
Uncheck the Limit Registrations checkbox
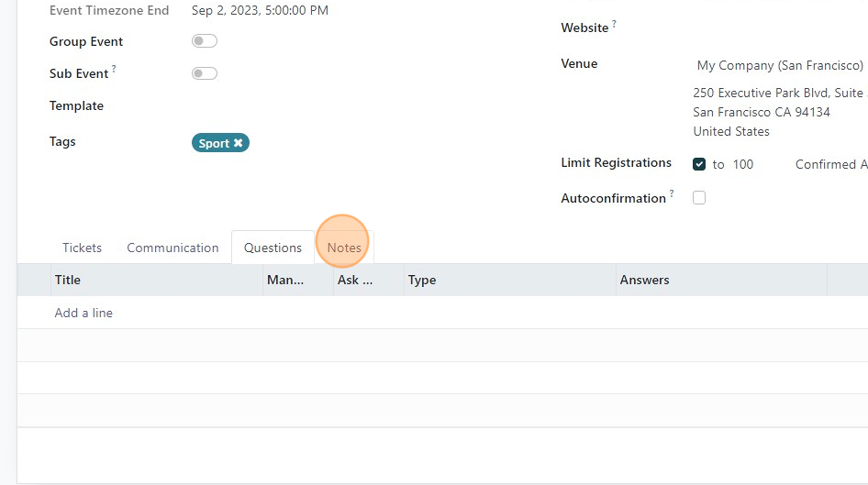pyautogui.click(x=699, y=164)
